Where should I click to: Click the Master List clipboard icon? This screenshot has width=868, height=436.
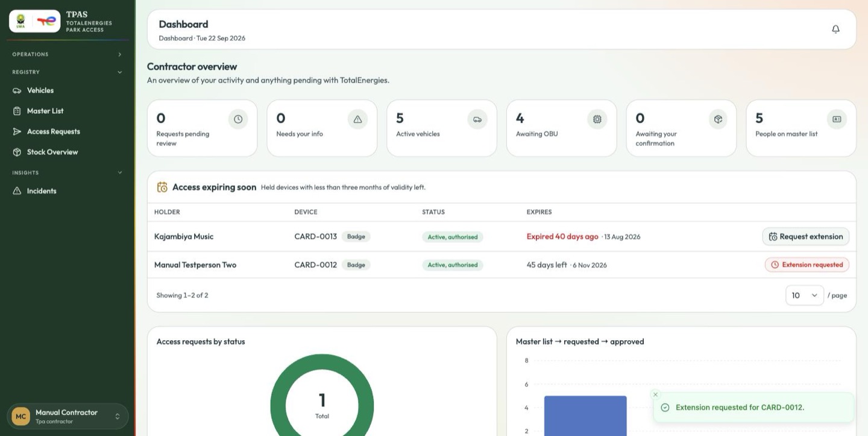point(17,111)
